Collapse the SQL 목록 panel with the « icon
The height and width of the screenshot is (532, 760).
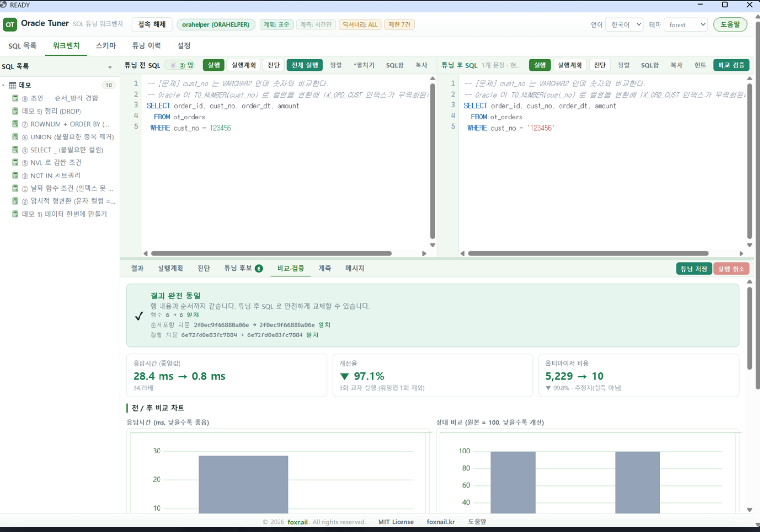110,67
